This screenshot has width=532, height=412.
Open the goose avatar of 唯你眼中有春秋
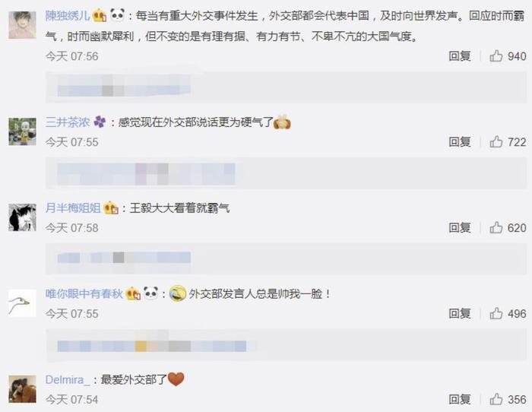tap(22, 303)
